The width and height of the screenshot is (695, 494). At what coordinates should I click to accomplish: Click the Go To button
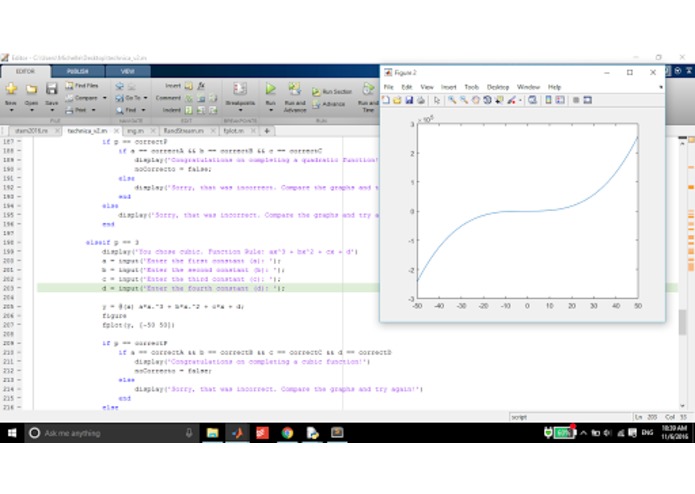pos(128,97)
